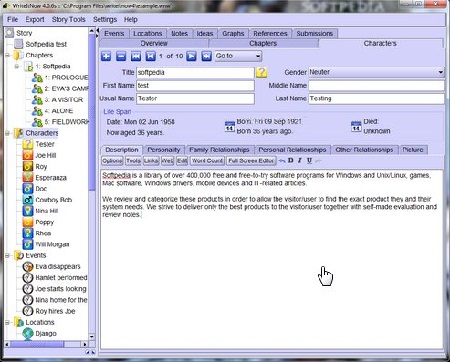The width and height of the screenshot is (450, 362).
Task: Collapse the 1: Softpedia chapter node
Action: [17, 66]
